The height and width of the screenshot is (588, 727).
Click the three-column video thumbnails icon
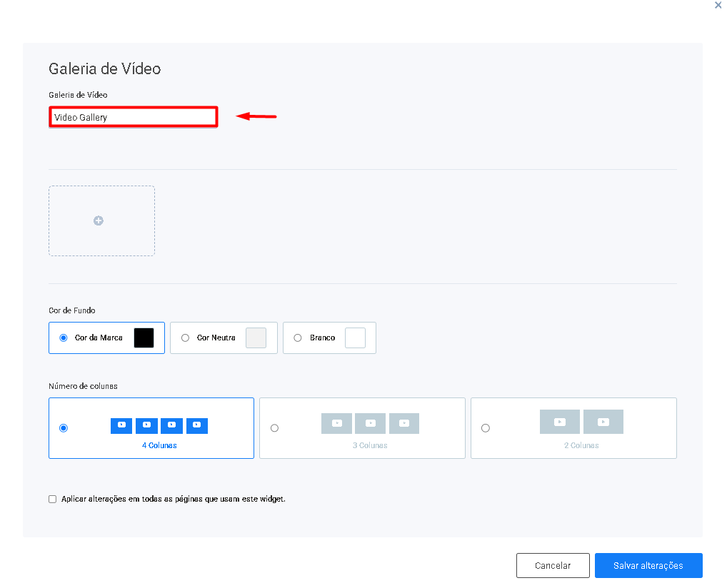(x=370, y=423)
